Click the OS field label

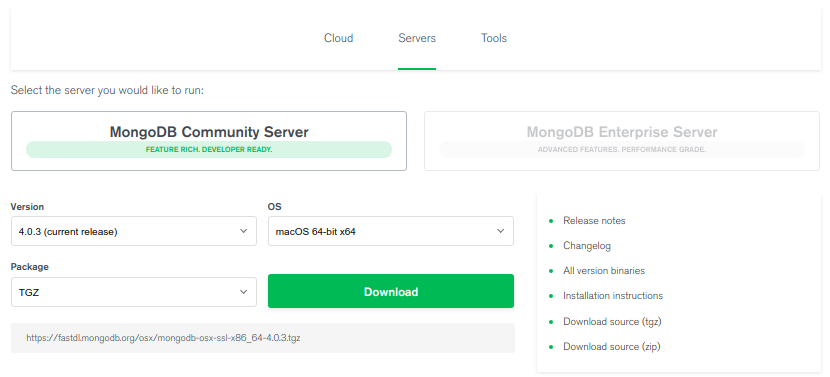tap(274, 207)
